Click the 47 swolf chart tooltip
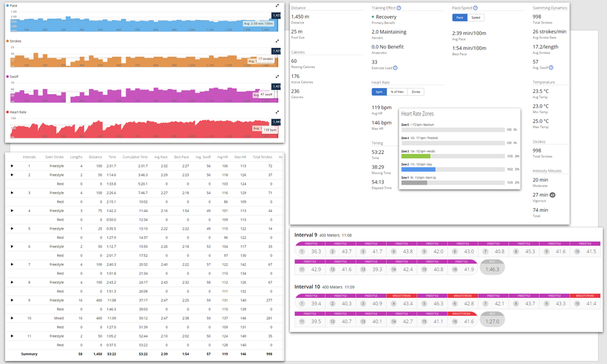607x364 pixels. pyautogui.click(x=266, y=94)
